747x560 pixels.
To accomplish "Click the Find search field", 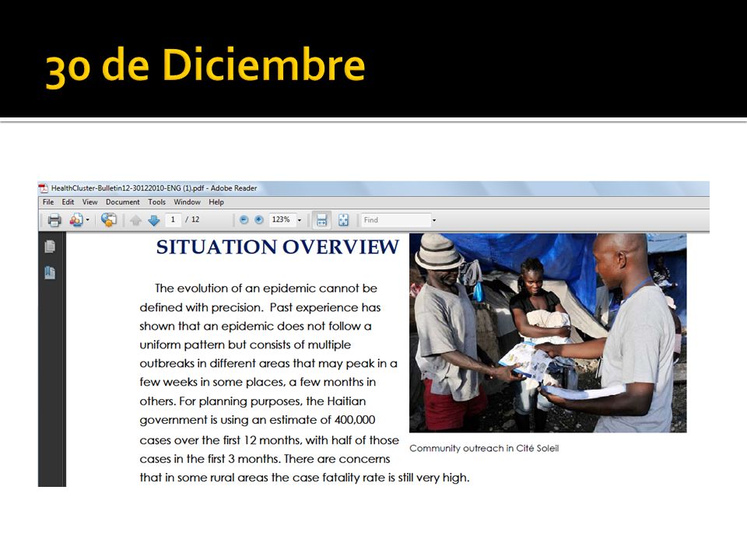I will [x=396, y=220].
